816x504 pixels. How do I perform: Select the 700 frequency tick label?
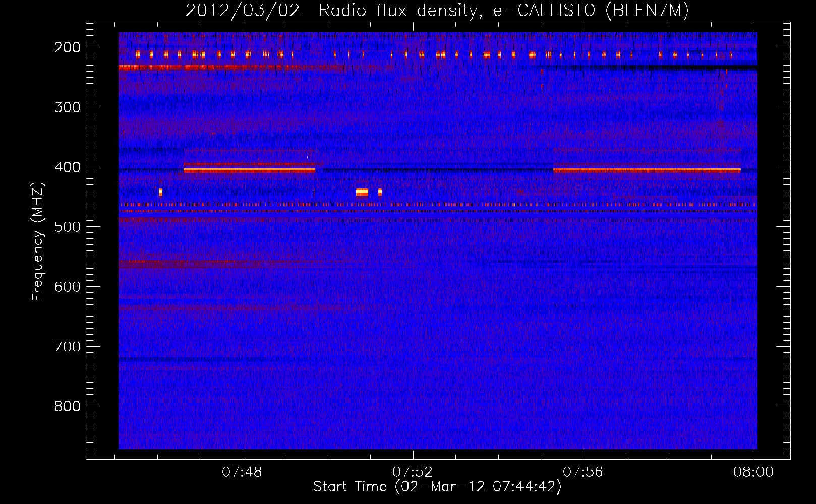pos(68,347)
